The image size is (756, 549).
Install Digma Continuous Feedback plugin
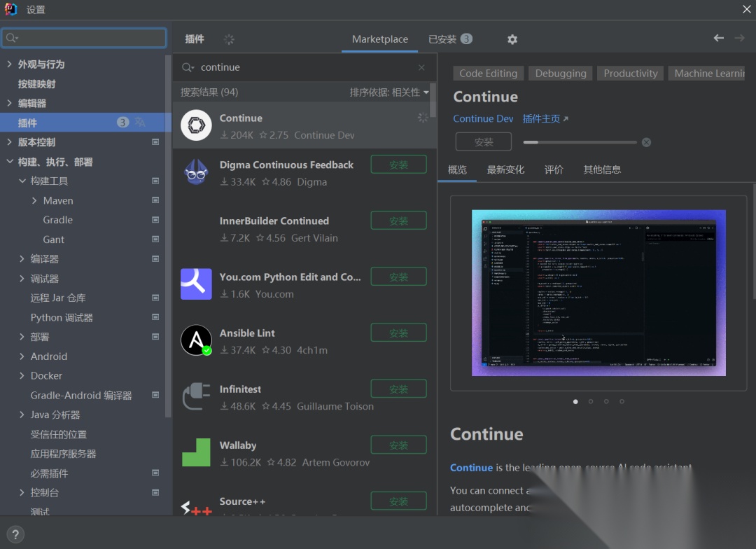pyautogui.click(x=399, y=165)
